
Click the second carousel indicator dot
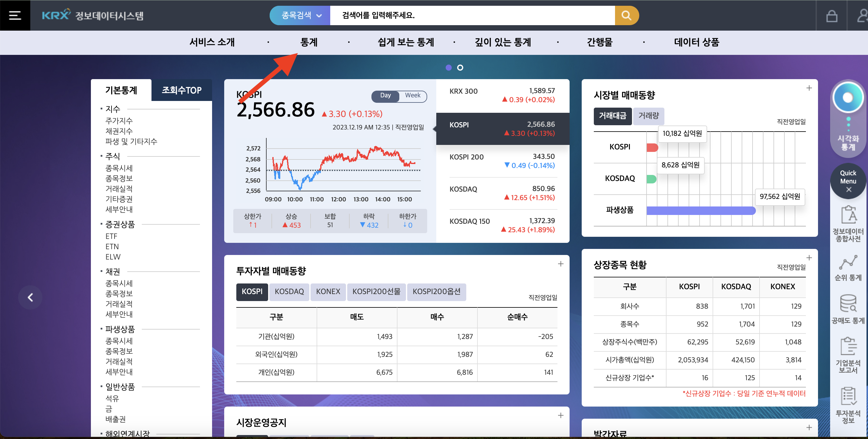click(460, 67)
